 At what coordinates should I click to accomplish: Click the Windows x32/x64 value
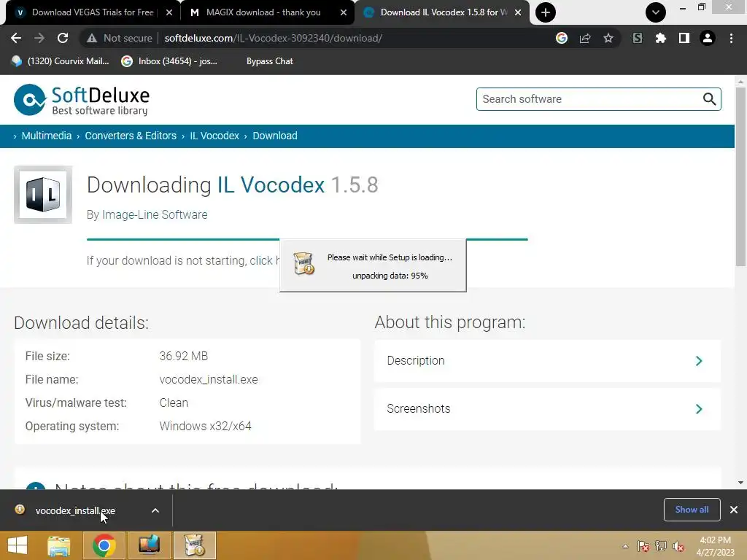(205, 426)
